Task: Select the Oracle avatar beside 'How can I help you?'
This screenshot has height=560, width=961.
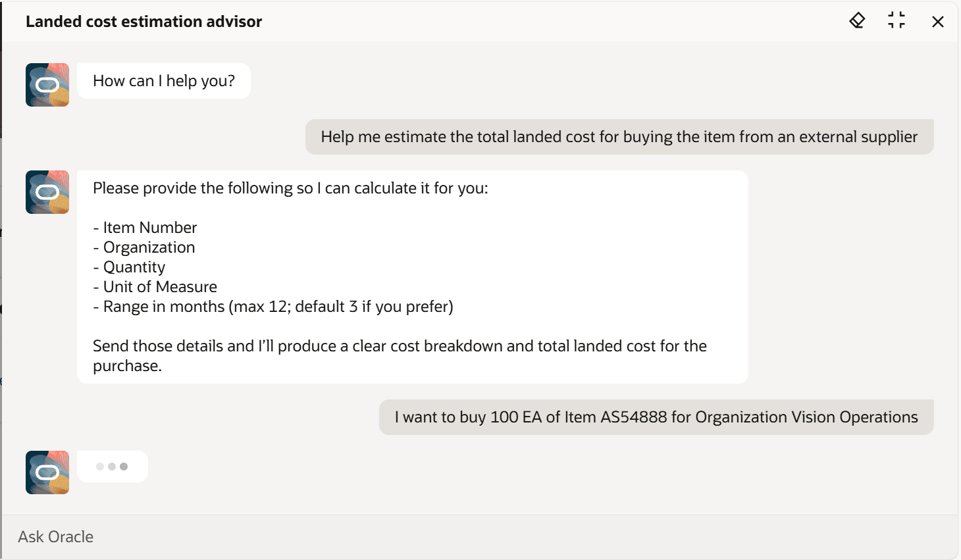Action: [47, 84]
